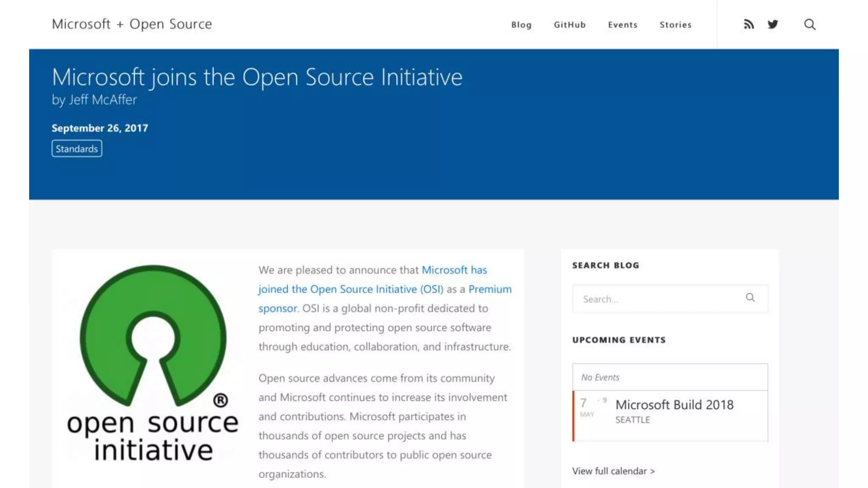This screenshot has height=488, width=868.
Task: Select the Stories navigation item
Action: click(676, 25)
